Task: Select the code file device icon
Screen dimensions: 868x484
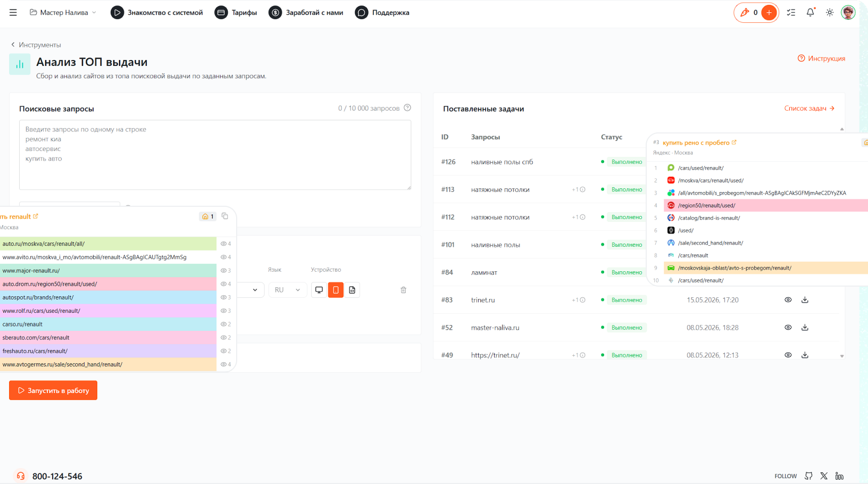Action: [352, 290]
